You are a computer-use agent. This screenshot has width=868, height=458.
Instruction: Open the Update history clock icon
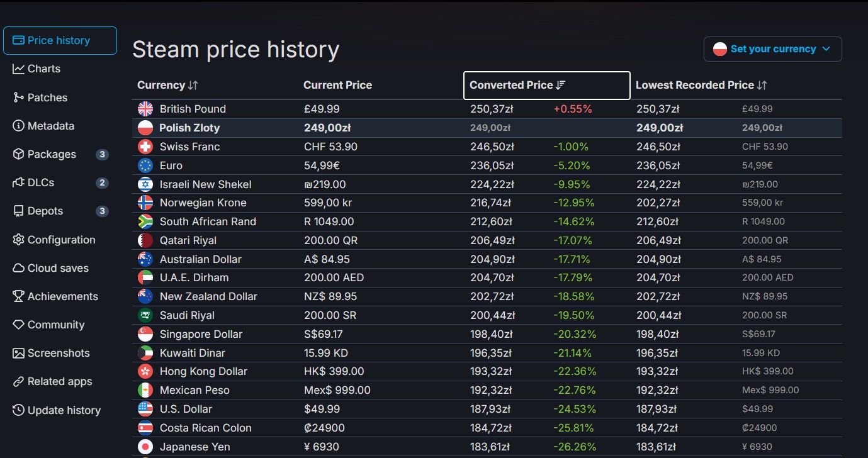[x=18, y=410]
